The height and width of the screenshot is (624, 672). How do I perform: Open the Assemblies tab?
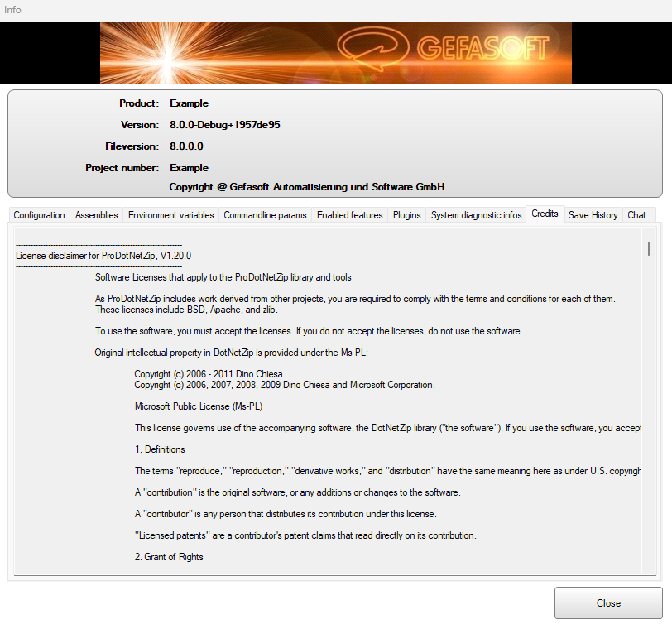click(97, 215)
